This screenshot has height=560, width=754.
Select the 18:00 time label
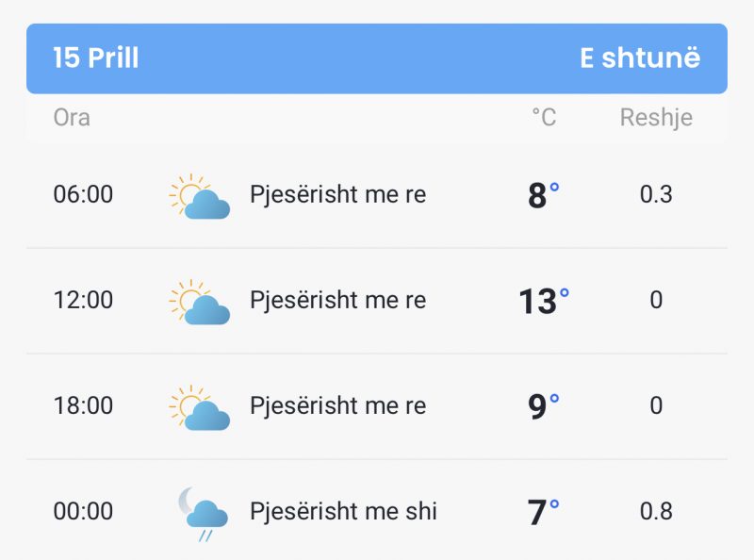coord(83,405)
